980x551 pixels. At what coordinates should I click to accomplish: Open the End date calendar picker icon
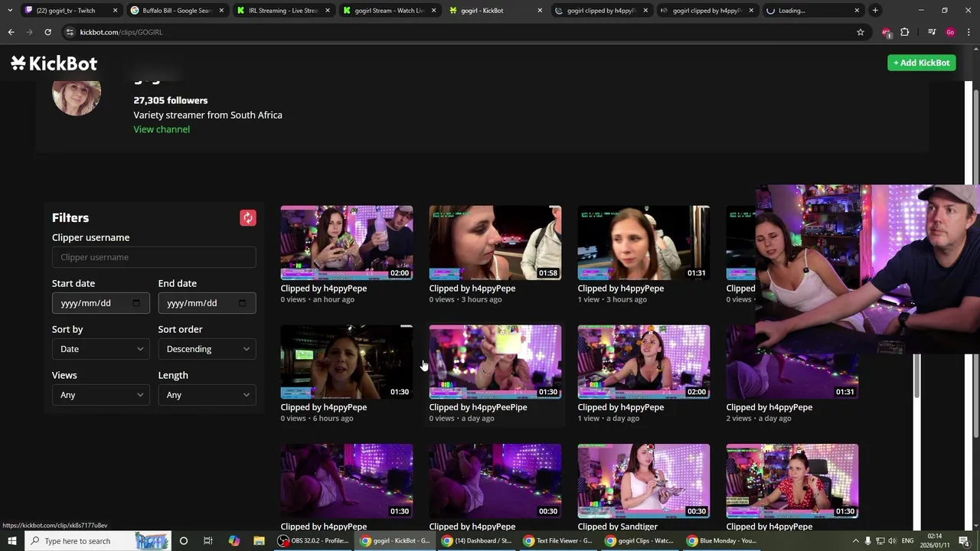(x=243, y=303)
